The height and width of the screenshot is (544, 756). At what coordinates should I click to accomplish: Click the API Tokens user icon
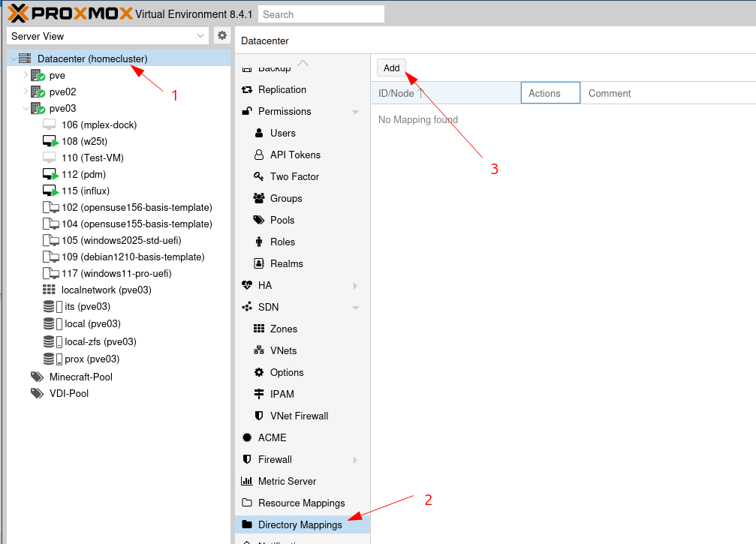259,155
